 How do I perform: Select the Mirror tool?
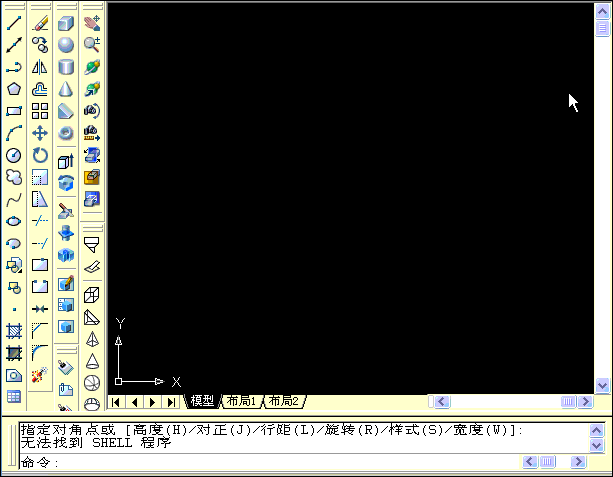coord(40,67)
